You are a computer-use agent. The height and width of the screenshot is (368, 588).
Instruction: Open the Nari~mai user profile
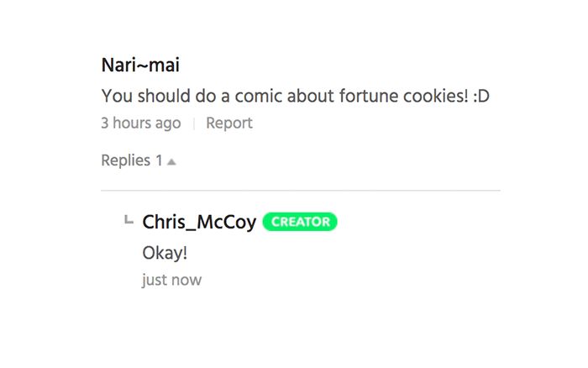pos(140,66)
